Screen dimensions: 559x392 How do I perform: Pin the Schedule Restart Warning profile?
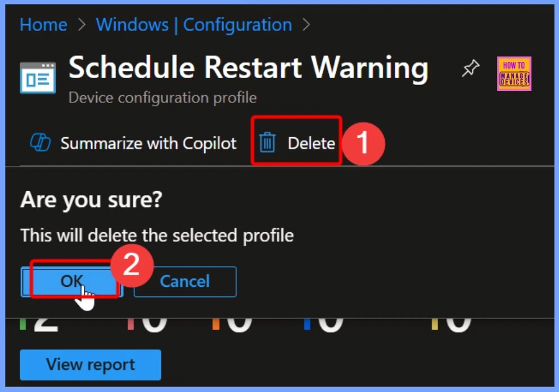[470, 69]
